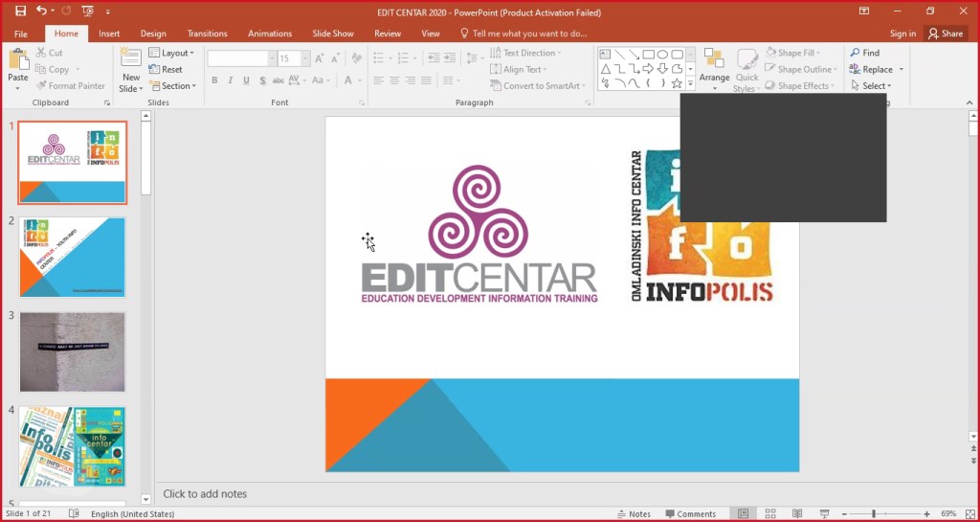Click the Undo arrow icon
980x522 pixels.
point(41,11)
